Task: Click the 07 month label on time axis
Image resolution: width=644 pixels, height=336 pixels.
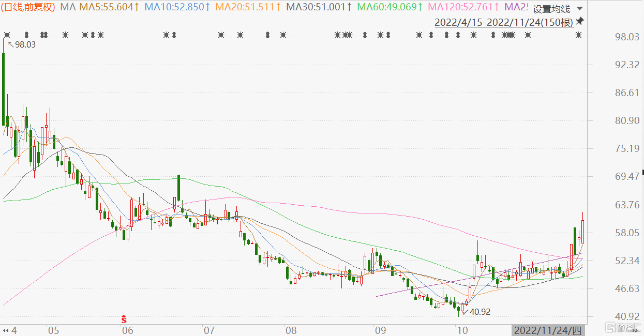Action: [x=209, y=330]
